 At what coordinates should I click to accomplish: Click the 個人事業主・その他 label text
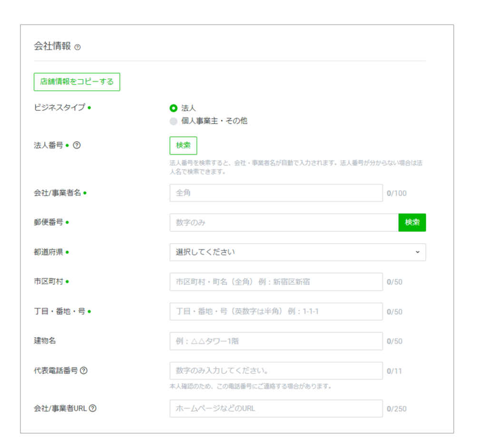click(x=214, y=121)
